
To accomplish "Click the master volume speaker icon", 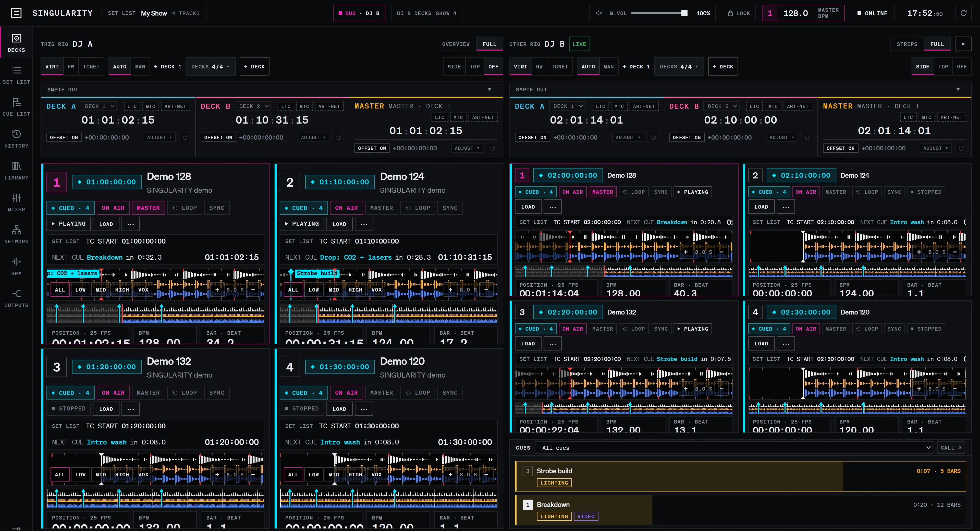I will pyautogui.click(x=599, y=13).
